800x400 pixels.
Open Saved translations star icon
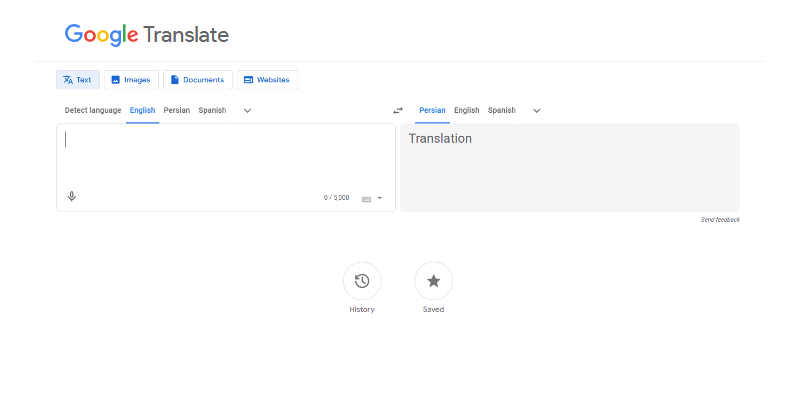(433, 281)
